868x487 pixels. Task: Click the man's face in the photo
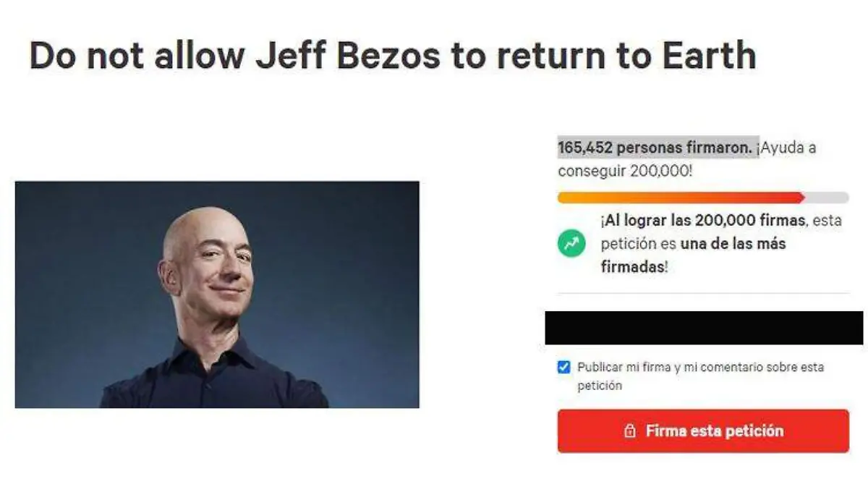pos(210,266)
